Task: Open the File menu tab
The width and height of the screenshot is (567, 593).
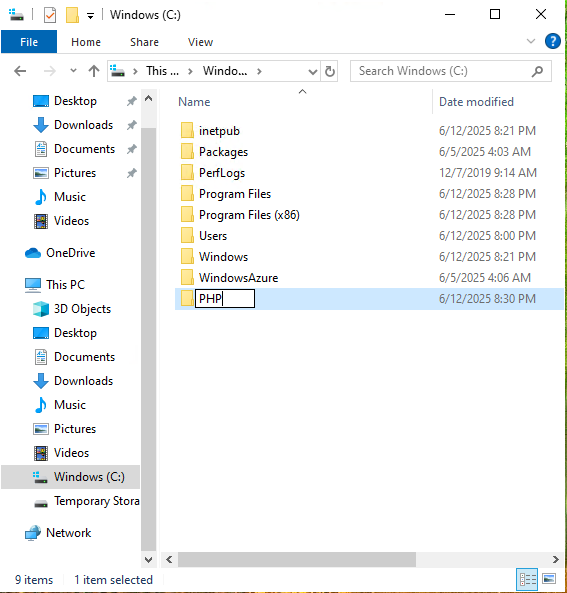Action: point(29,42)
